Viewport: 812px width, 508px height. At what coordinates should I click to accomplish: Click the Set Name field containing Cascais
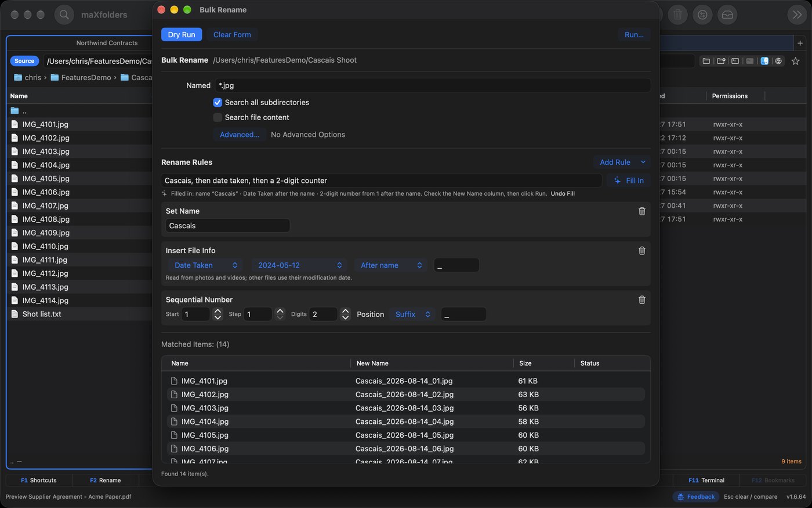pyautogui.click(x=227, y=226)
